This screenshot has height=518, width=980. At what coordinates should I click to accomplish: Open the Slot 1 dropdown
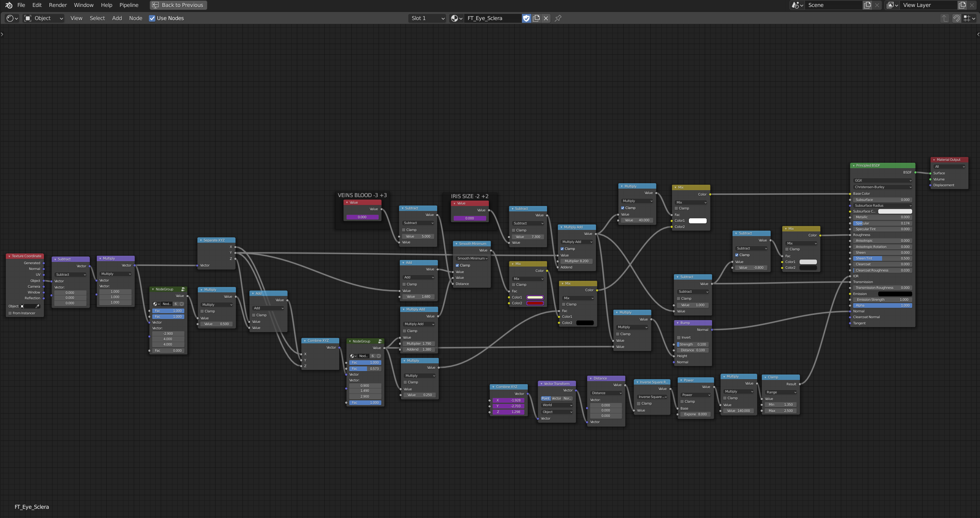pos(427,18)
